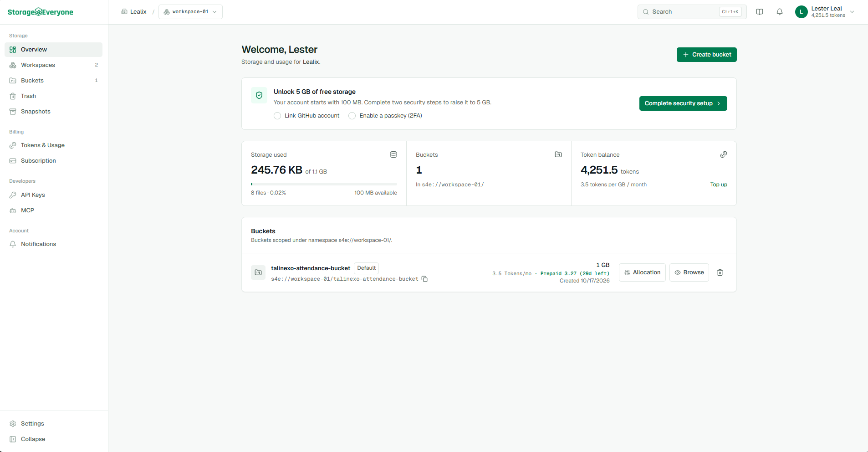
Task: Select Enable a passkey (2FA) radio
Action: click(352, 116)
